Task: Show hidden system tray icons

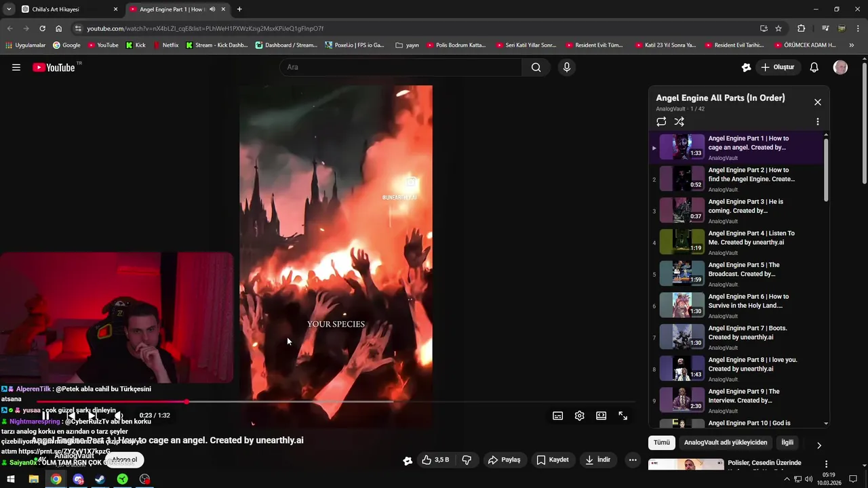Action: click(787, 479)
